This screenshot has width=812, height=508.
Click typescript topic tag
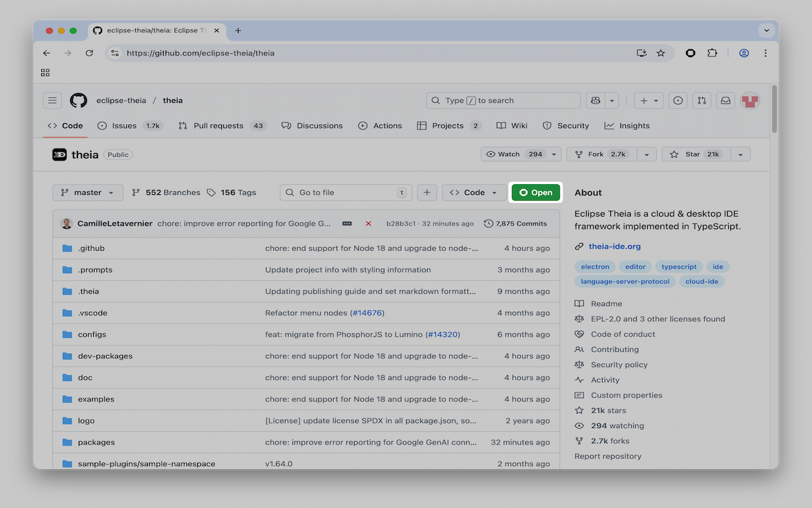(679, 267)
